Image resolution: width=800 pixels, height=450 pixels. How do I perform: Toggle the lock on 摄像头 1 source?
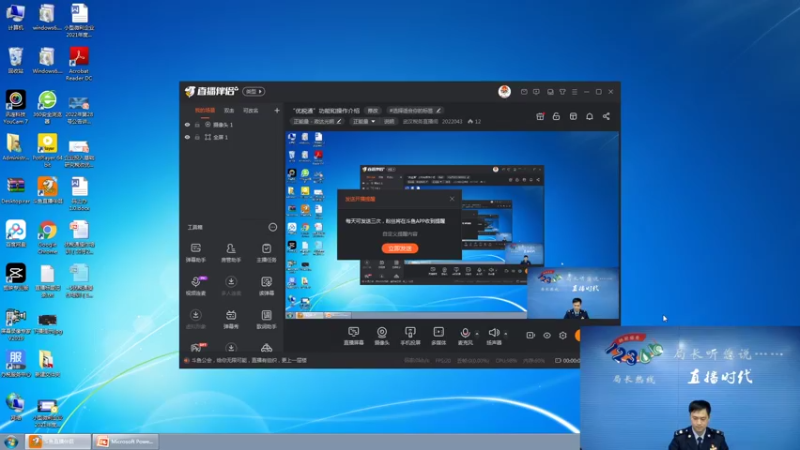click(197, 124)
